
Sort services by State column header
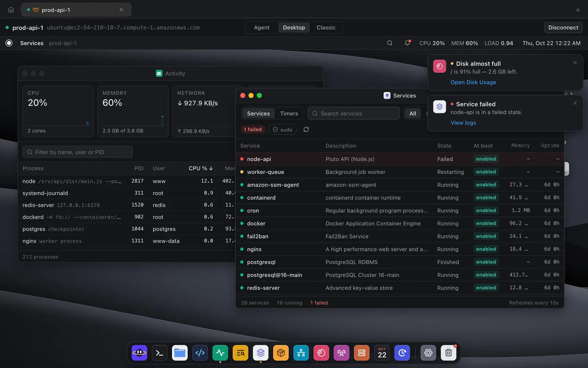coord(444,146)
